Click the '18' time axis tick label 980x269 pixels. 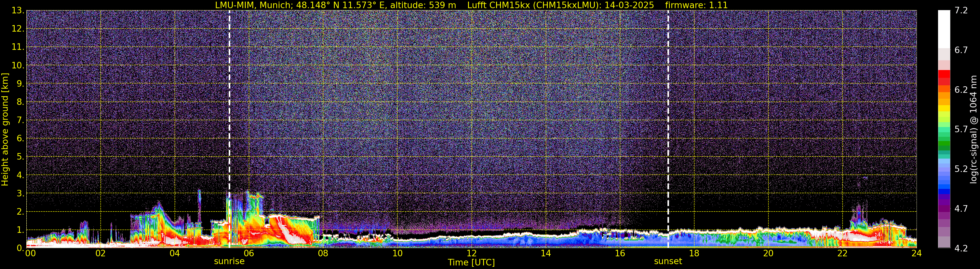[x=694, y=253]
